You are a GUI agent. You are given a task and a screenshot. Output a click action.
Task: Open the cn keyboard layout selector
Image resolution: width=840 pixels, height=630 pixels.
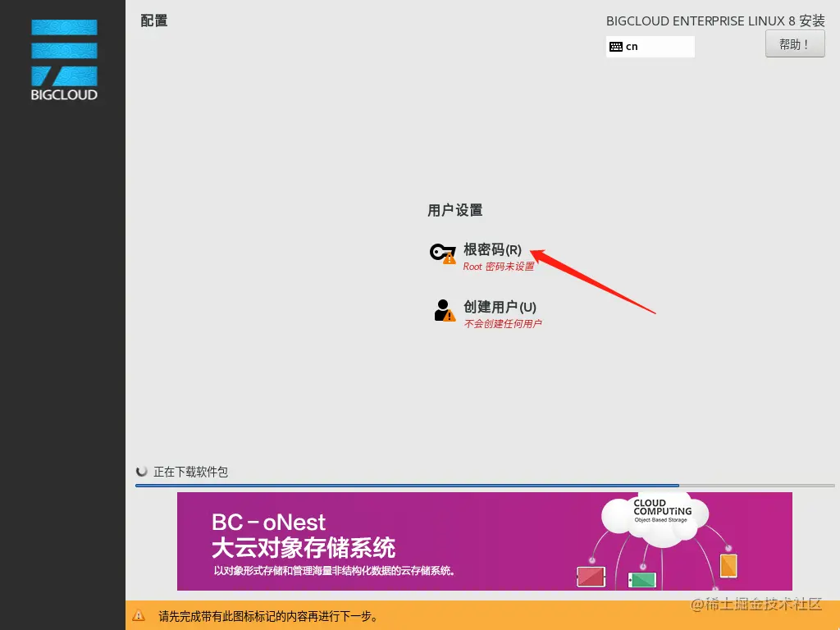click(650, 47)
